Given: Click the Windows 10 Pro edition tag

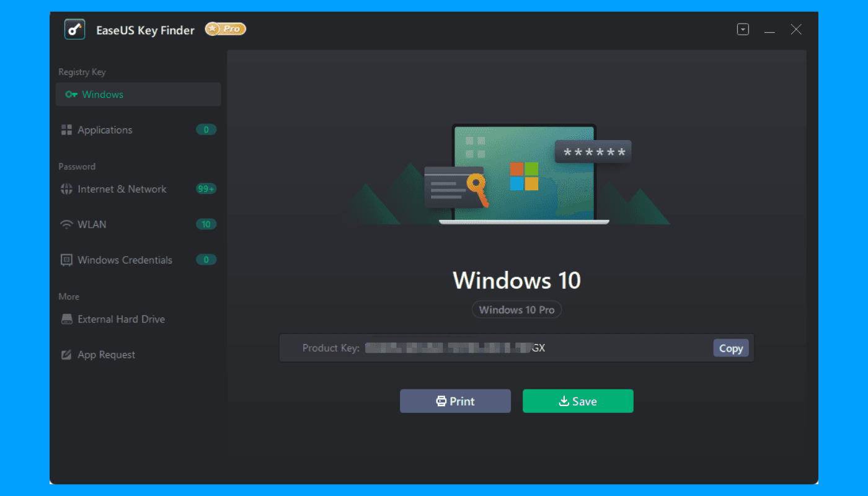Looking at the screenshot, I should (x=516, y=309).
